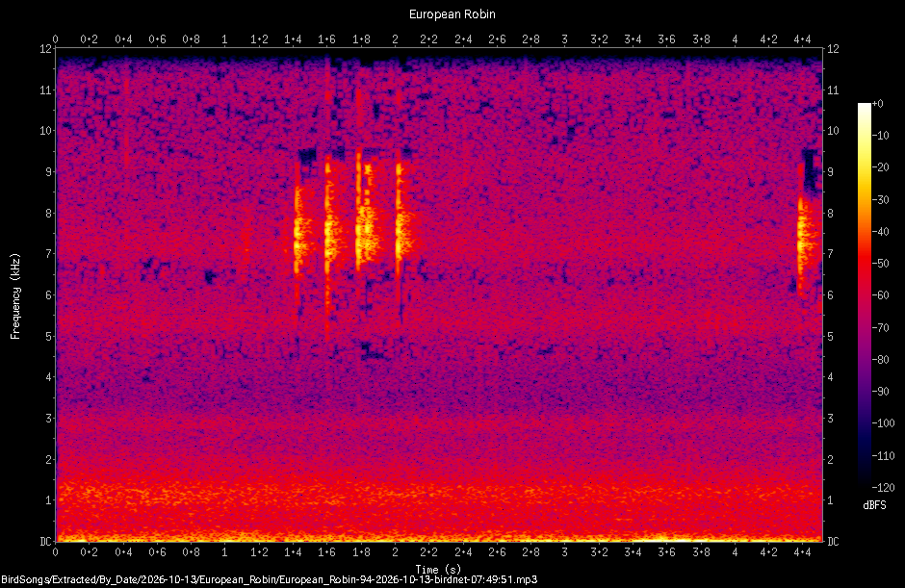Click the "-70" colorbar tick label

pyautogui.click(x=880, y=328)
